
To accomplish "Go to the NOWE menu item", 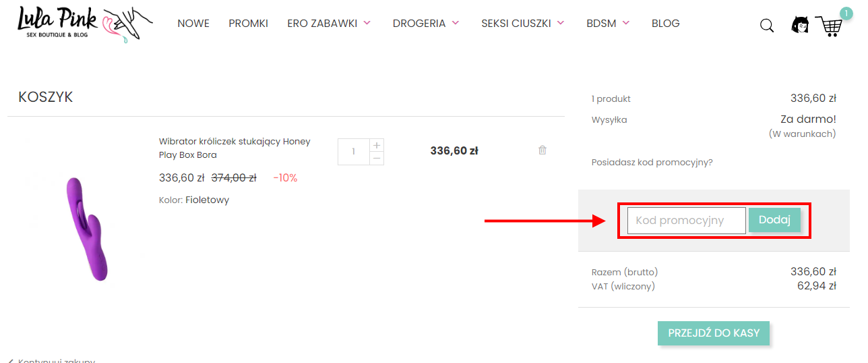I will (193, 23).
